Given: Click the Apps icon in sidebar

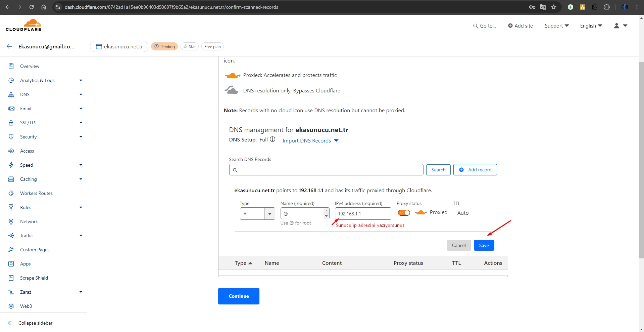Looking at the screenshot, I should [x=11, y=264].
